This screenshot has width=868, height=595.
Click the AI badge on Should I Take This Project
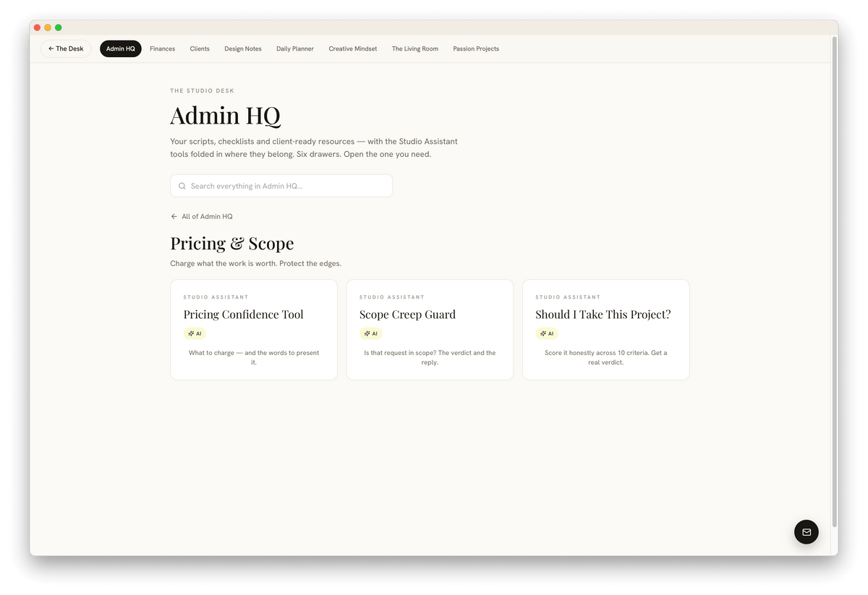547,334
